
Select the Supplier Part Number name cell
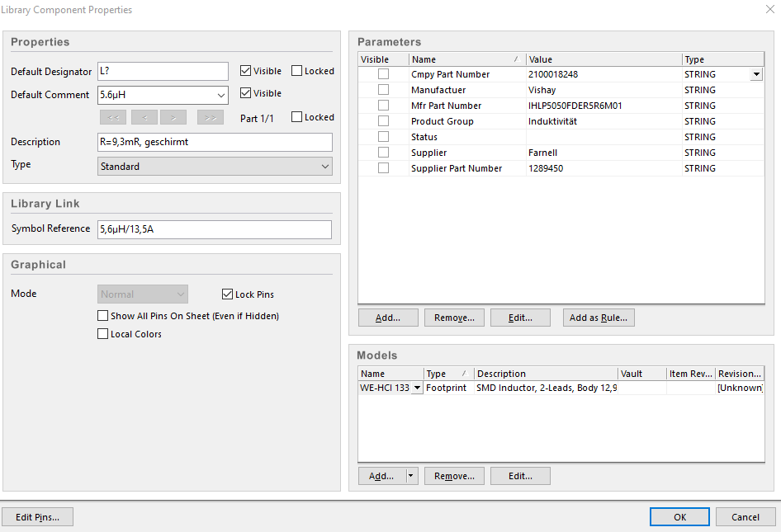pos(467,168)
